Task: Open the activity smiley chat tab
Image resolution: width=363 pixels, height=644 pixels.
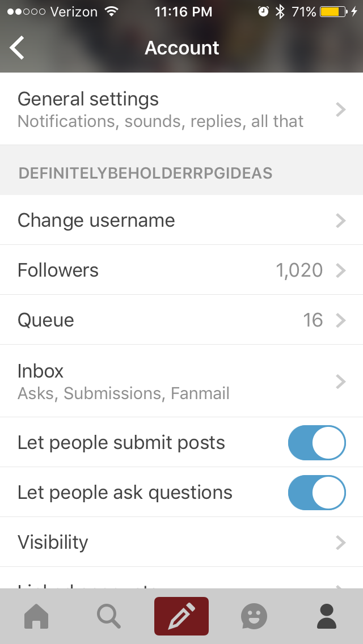Action: pos(254,616)
